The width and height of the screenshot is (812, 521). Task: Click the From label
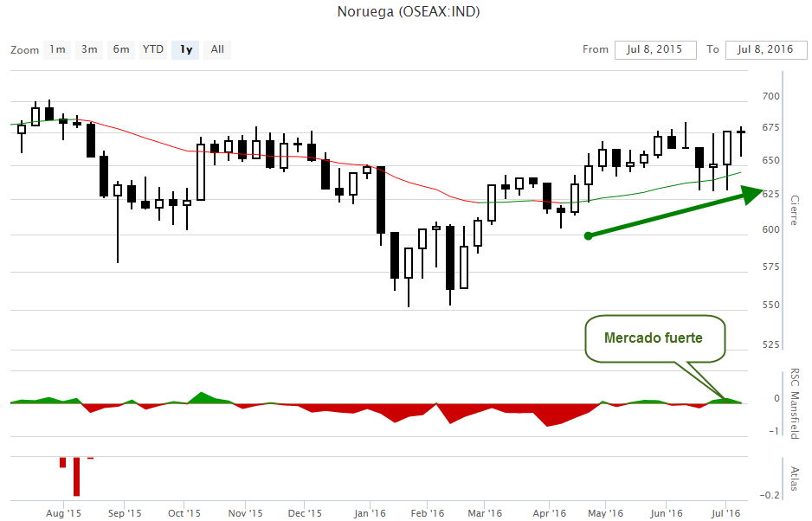pos(596,49)
